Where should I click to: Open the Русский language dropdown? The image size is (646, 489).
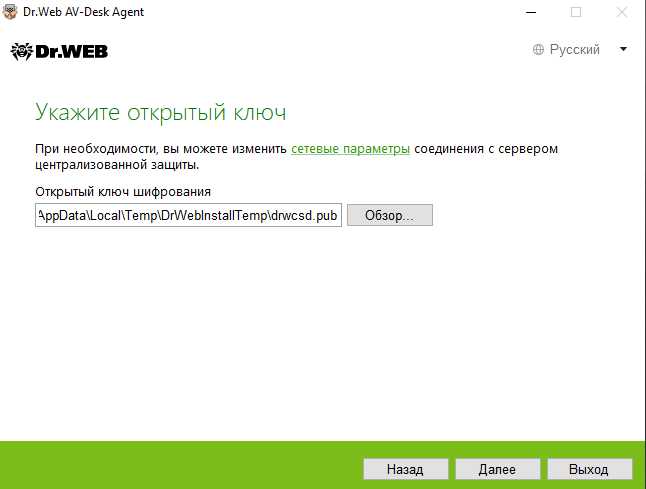coord(580,49)
